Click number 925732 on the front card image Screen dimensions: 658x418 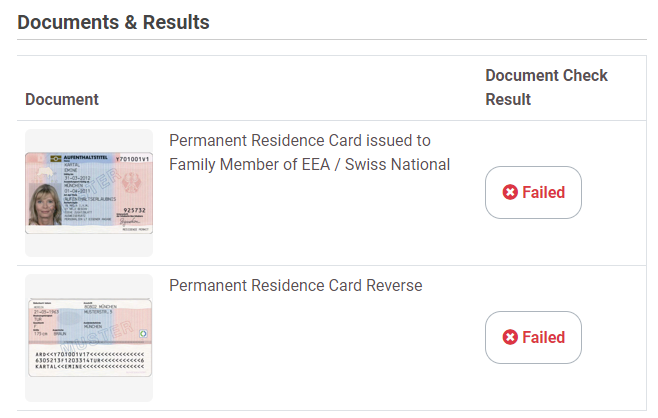[135, 209]
